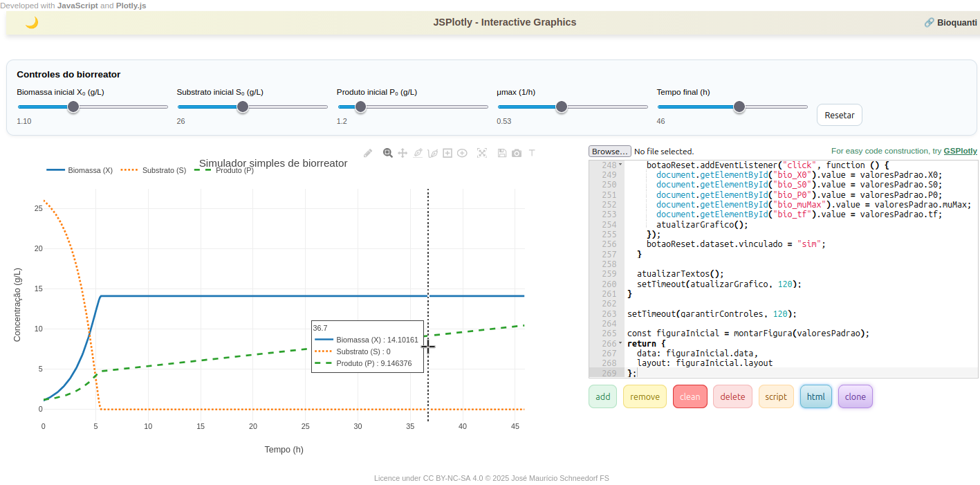
Task: Open the GSPlotly link
Action: [x=960, y=151]
